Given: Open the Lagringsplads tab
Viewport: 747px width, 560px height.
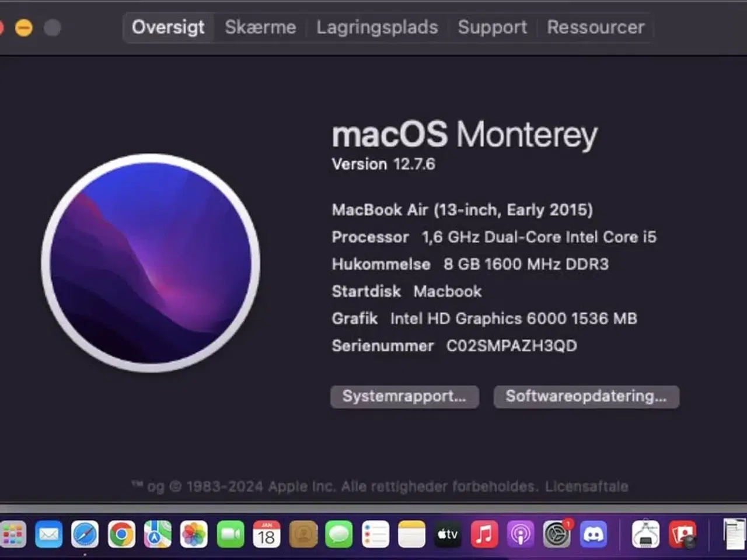Looking at the screenshot, I should click(377, 27).
